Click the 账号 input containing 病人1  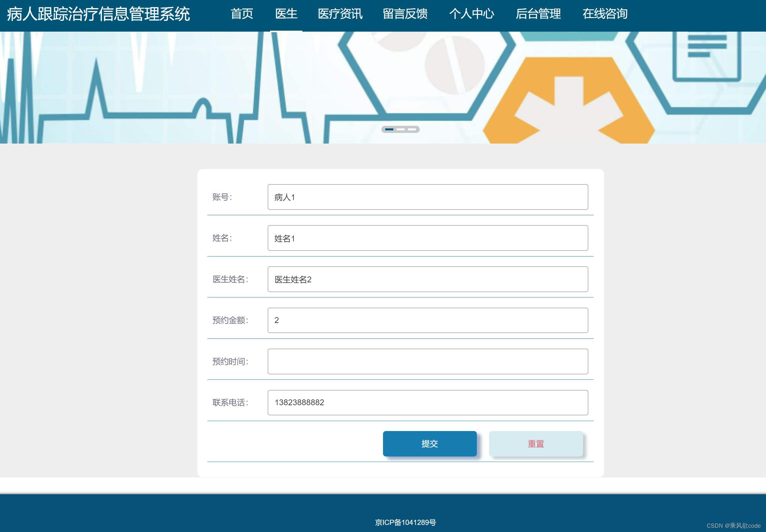pyautogui.click(x=428, y=197)
